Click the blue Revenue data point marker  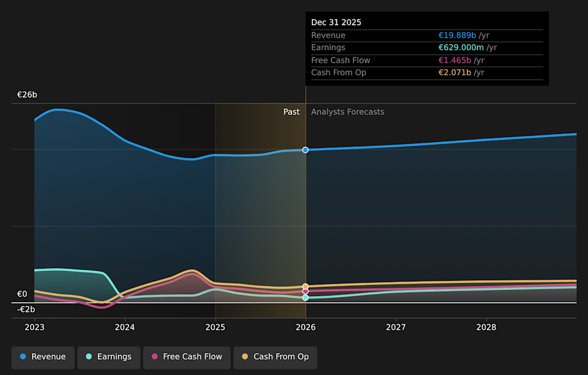306,150
